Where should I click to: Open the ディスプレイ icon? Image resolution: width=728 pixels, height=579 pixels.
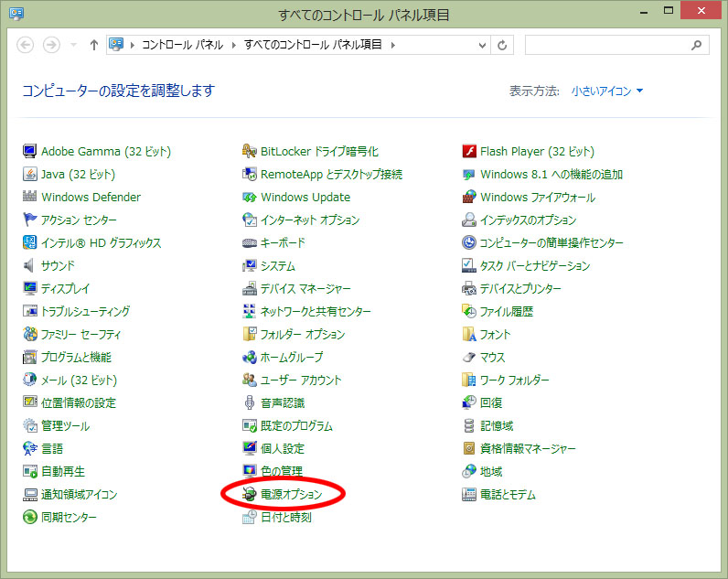tap(29, 288)
